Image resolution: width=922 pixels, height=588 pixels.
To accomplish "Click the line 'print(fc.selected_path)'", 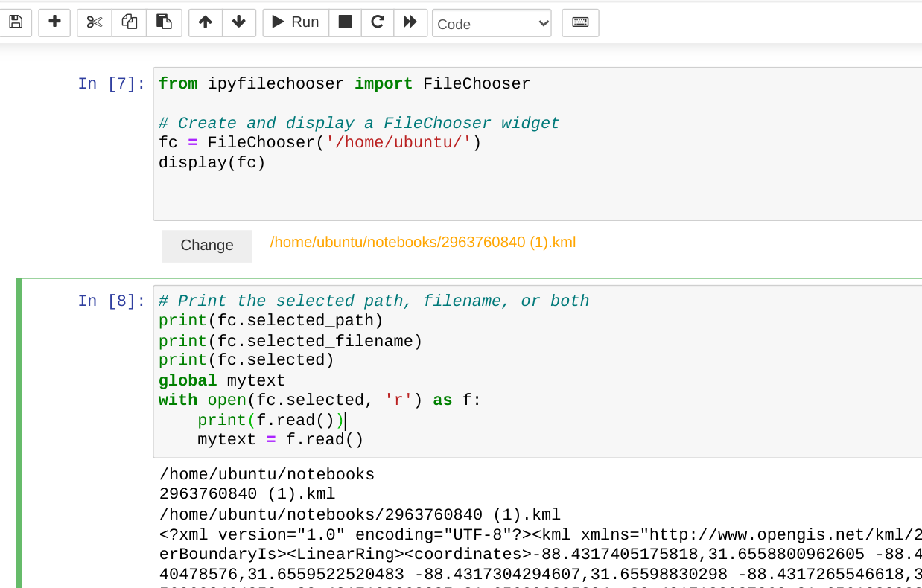I will 271,321.
